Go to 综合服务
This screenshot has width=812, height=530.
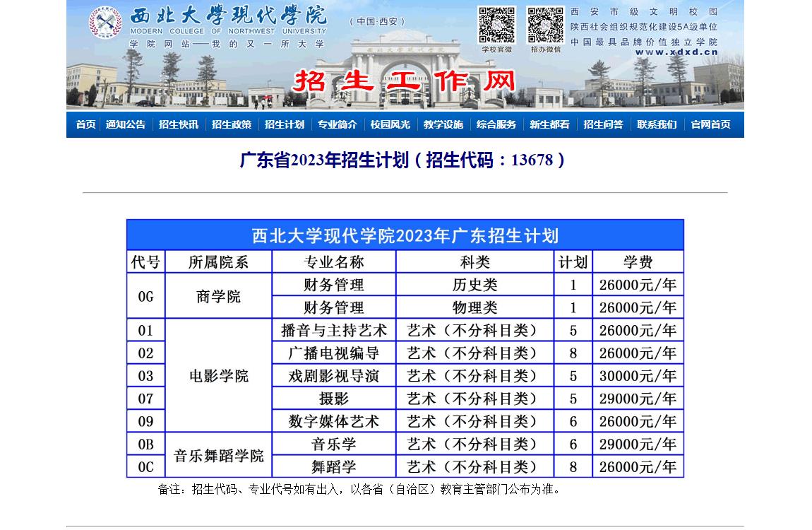496,124
